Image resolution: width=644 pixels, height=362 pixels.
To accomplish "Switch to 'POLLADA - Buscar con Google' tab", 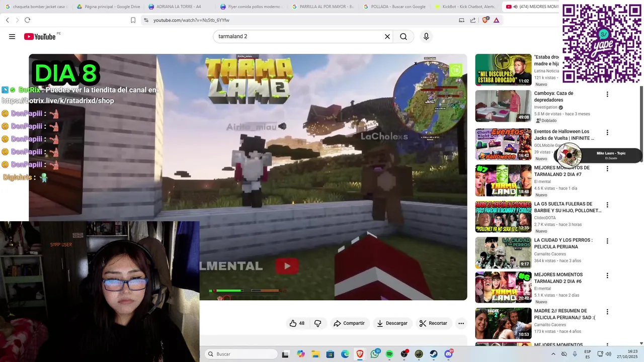I will (x=394, y=7).
